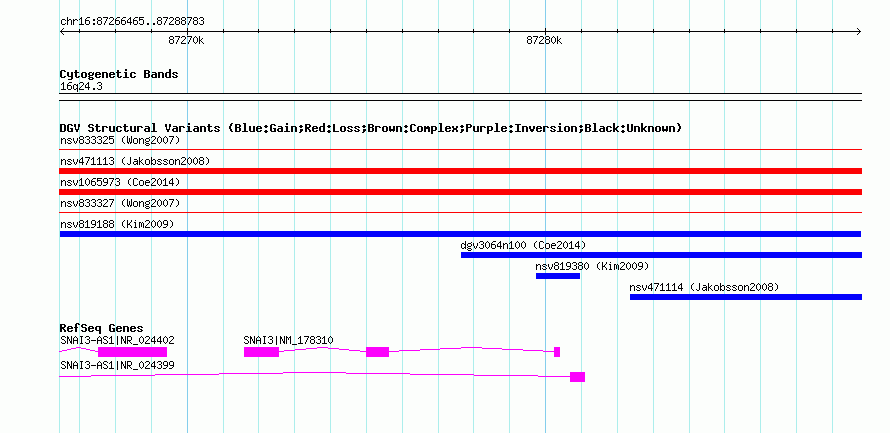Click the RefSeq Genes track title

101,328
